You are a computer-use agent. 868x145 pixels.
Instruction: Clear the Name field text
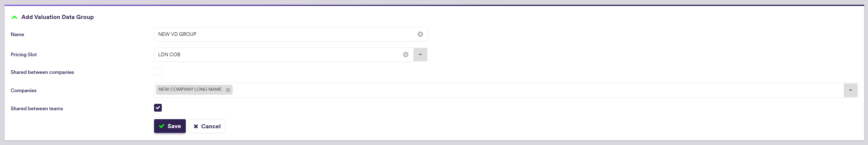pos(420,34)
